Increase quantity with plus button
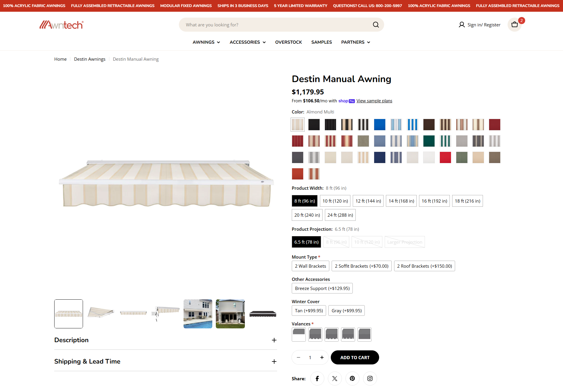563x392 pixels. point(322,357)
